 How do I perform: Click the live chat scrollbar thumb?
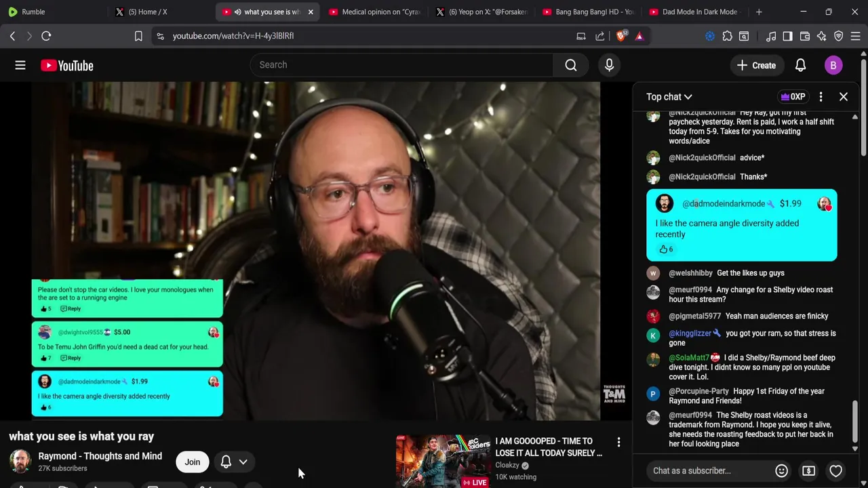[854, 420]
